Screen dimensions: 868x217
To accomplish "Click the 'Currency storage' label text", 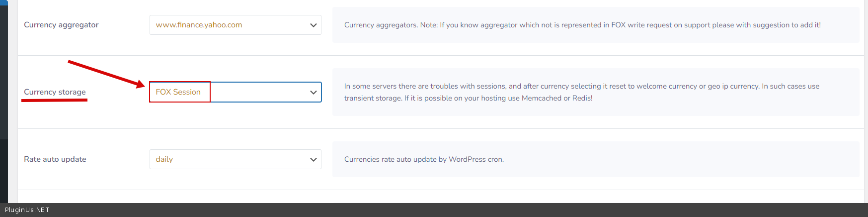I will pos(55,92).
